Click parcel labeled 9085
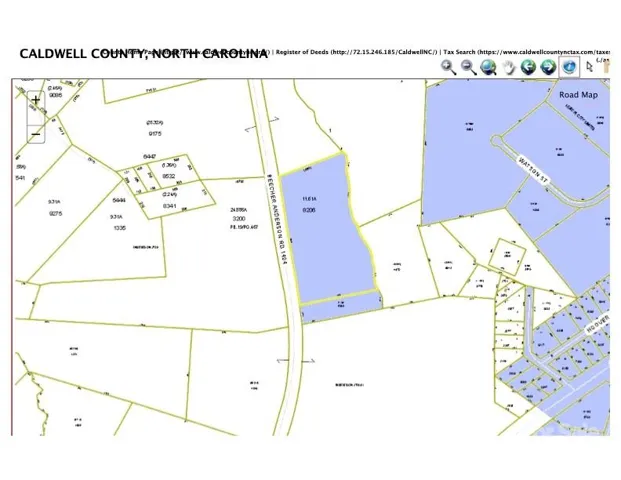Image resolution: width=621 pixels, height=480 pixels. [55, 95]
